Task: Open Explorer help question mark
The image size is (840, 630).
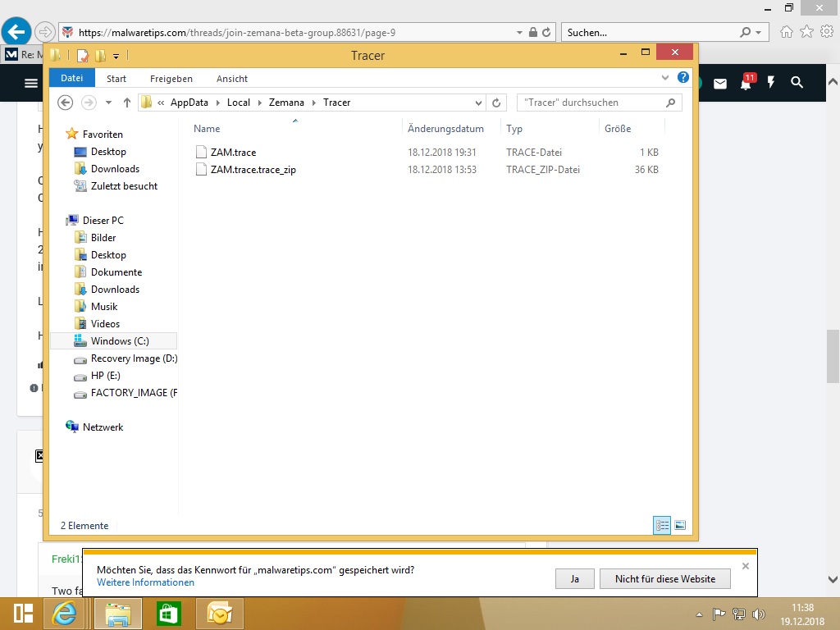Action: pyautogui.click(x=683, y=77)
